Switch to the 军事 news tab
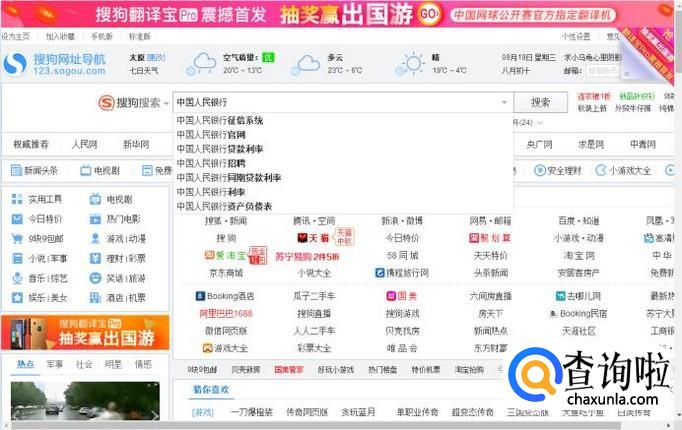 coord(55,364)
